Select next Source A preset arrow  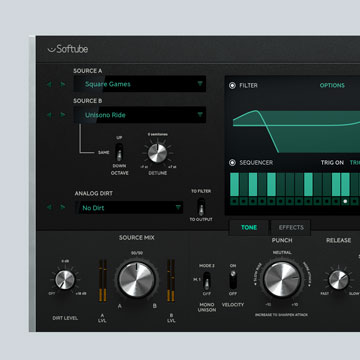point(63,84)
